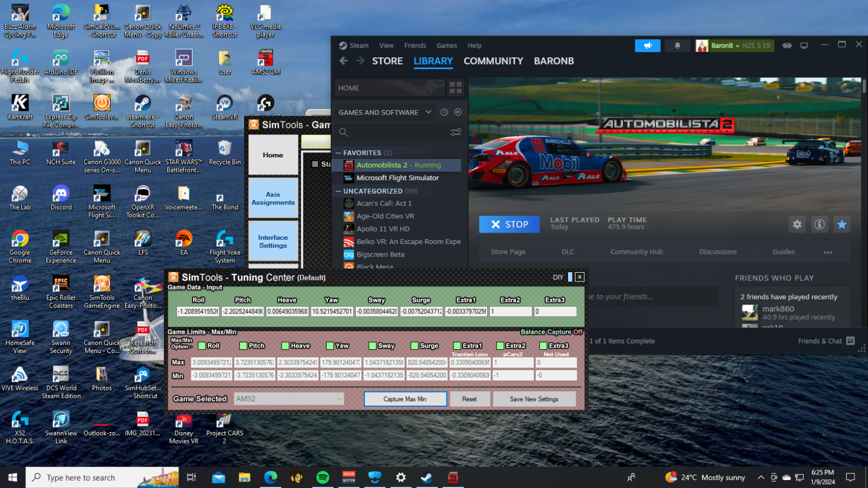Toggle the Extra2 Max/Min option checkbox
This screenshot has width=868, height=488.
pyautogui.click(x=500, y=346)
